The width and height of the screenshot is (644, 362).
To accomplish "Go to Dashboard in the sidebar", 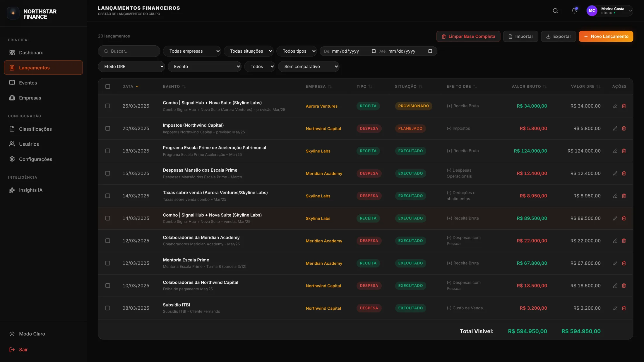I will click(x=31, y=53).
